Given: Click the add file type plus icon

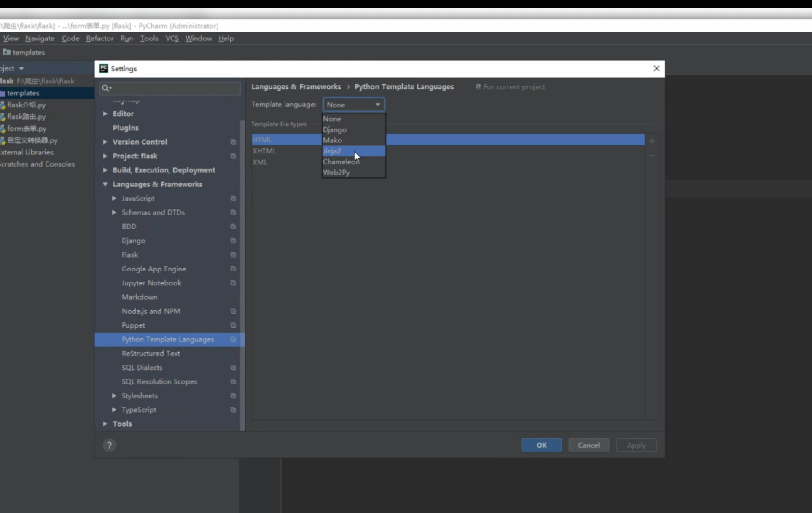Looking at the screenshot, I should (652, 141).
